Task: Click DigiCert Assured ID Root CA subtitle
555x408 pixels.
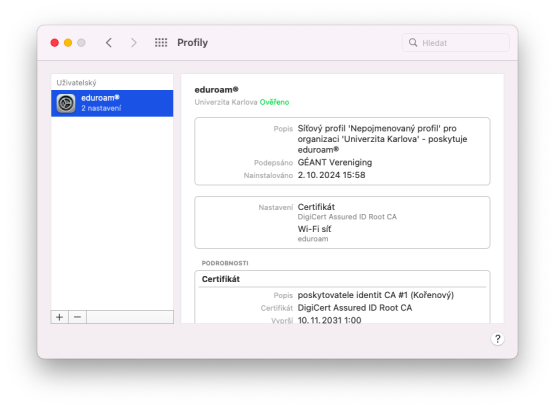Action: click(347, 217)
